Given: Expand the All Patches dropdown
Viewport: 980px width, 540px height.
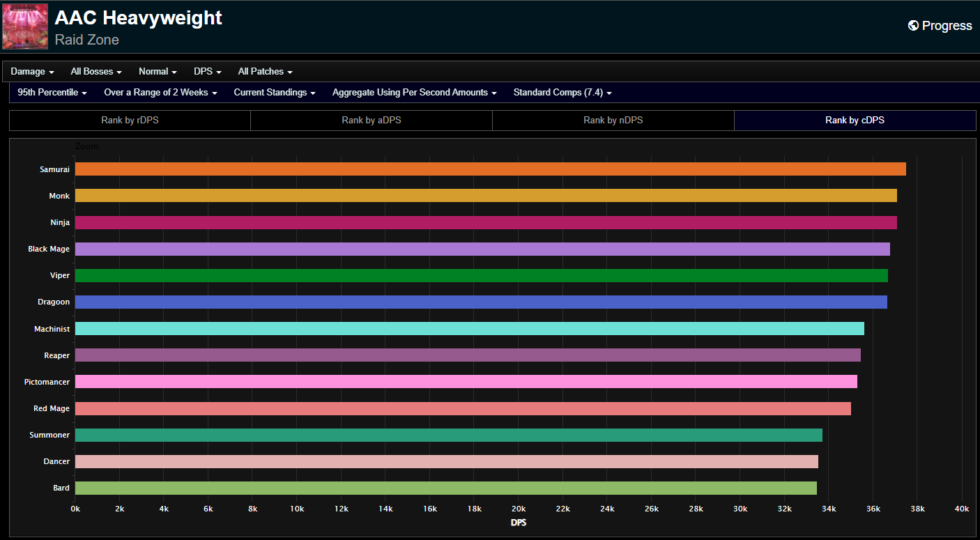Looking at the screenshot, I should pyautogui.click(x=265, y=71).
